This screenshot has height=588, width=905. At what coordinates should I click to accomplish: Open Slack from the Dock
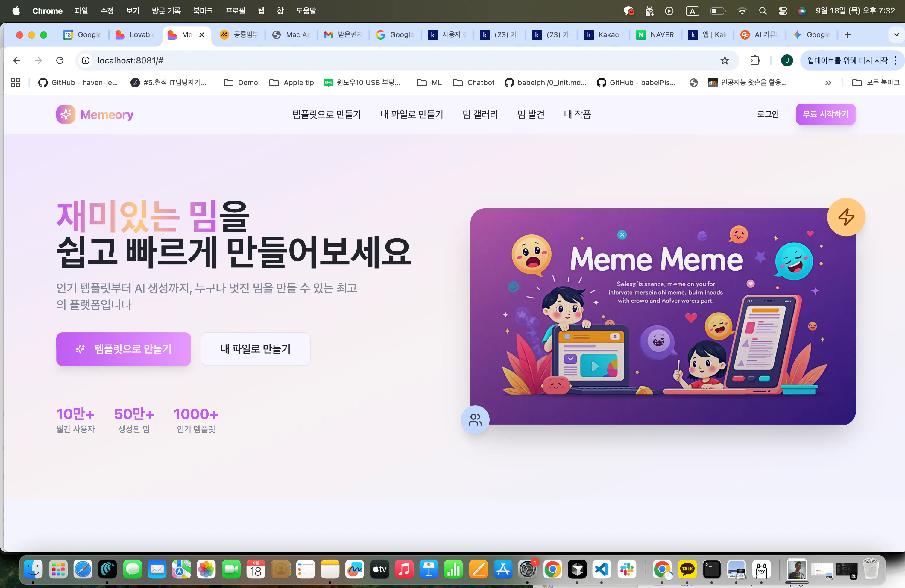pyautogui.click(x=627, y=569)
